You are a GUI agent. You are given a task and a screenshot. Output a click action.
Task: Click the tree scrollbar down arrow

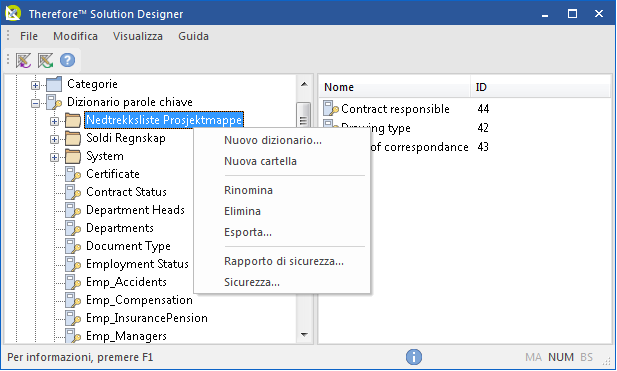click(304, 335)
